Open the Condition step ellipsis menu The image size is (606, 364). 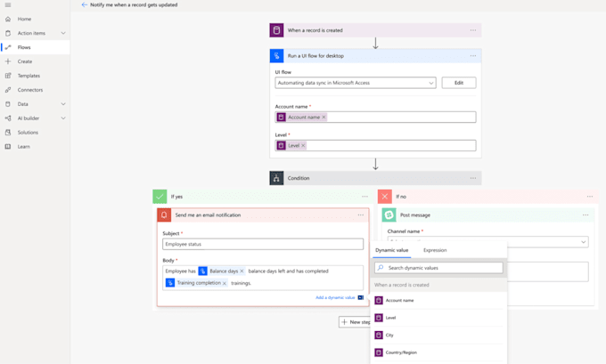pos(473,178)
